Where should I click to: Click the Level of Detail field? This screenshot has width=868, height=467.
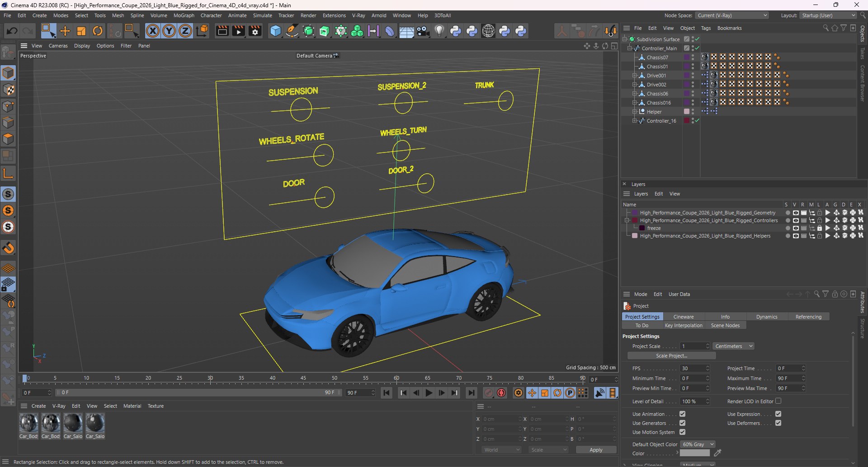pyautogui.click(x=695, y=401)
